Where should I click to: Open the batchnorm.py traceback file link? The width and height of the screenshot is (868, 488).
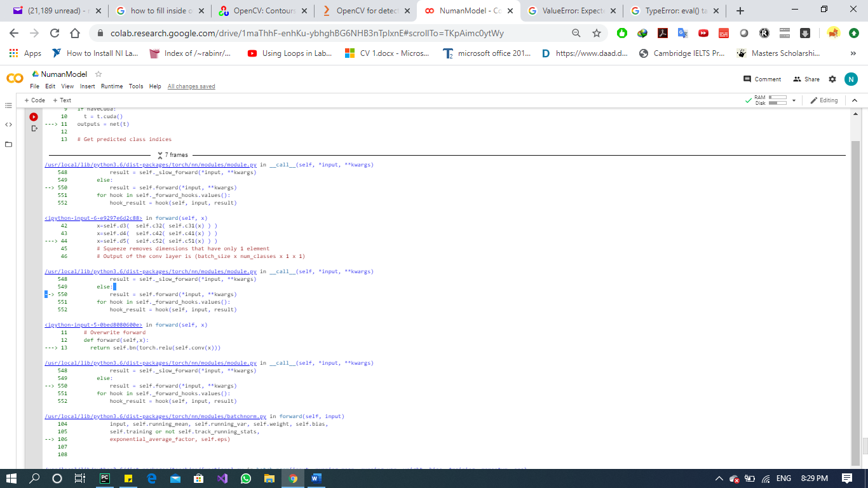[156, 416]
